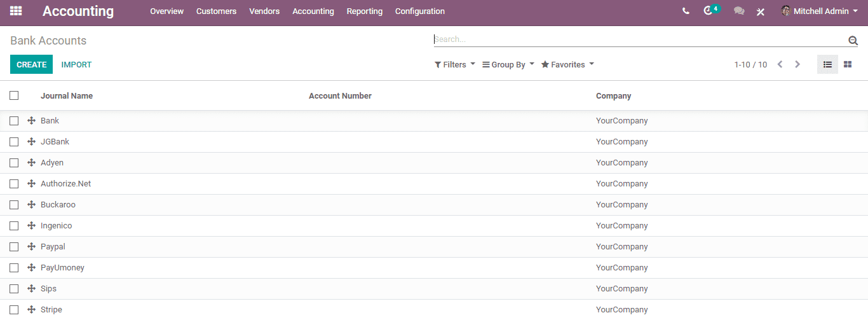
Task: Tick the select-all header checkbox
Action: click(14, 95)
